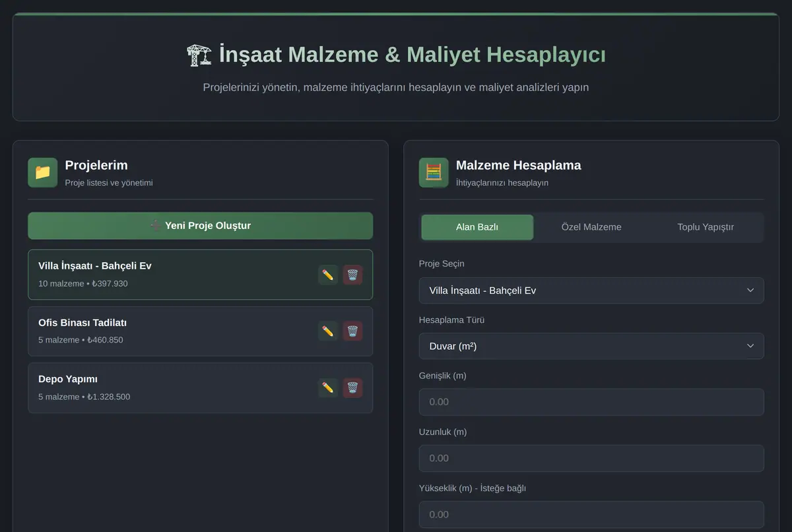The width and height of the screenshot is (792, 532).
Task: Click the crane icon in header
Action: [199, 55]
